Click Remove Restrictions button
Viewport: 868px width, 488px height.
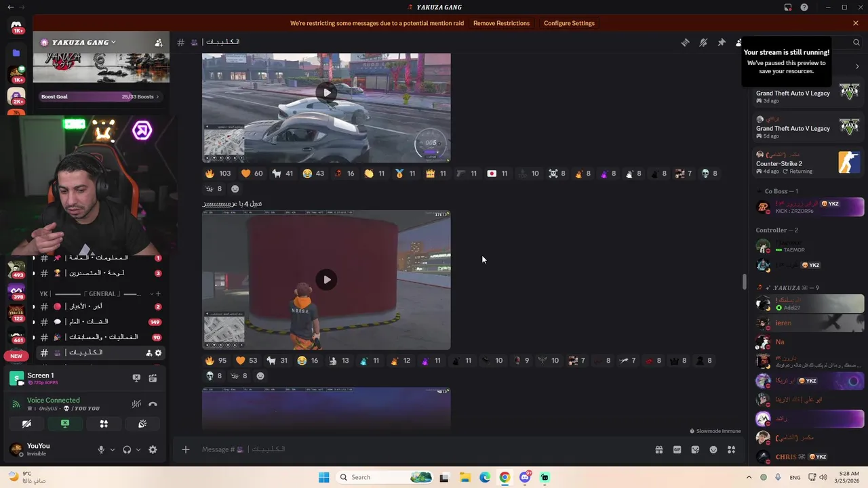(501, 23)
